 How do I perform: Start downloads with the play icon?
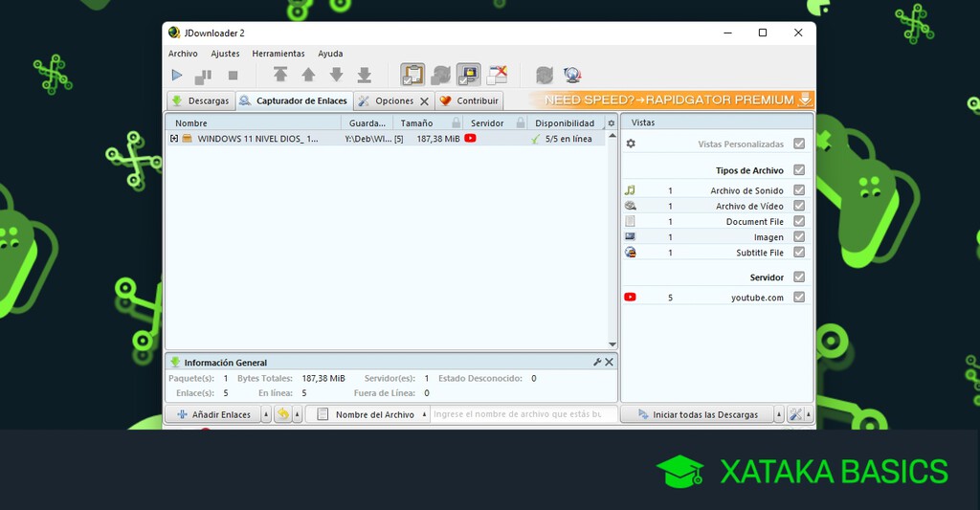[177, 76]
